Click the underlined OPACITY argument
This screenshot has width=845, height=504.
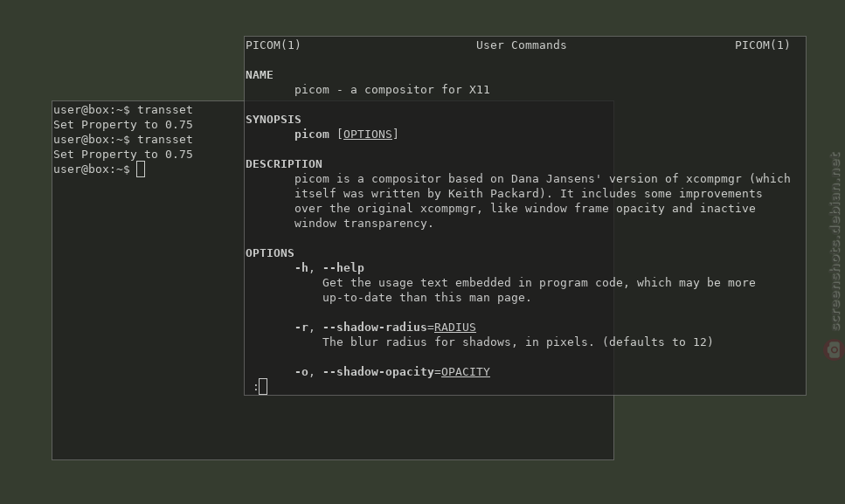click(466, 372)
